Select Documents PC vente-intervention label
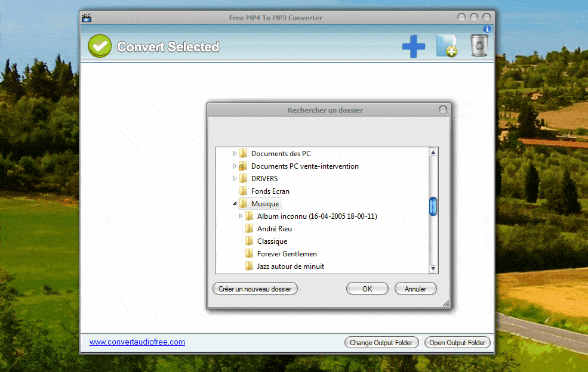The height and width of the screenshot is (372, 588). (x=305, y=166)
